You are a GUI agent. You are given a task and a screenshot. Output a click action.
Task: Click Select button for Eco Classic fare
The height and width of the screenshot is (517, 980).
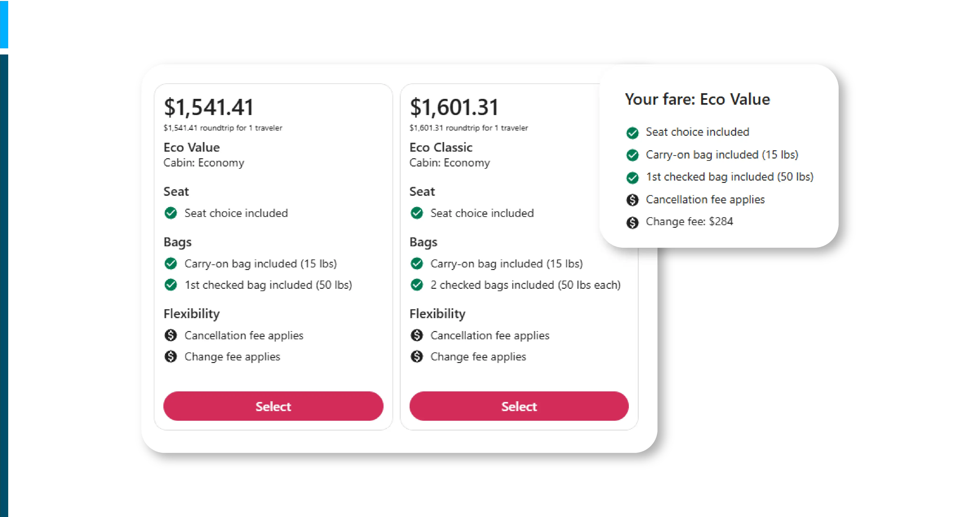tap(519, 406)
